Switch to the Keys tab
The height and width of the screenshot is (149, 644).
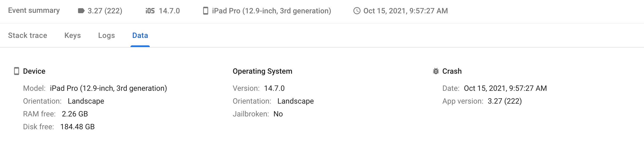(x=72, y=35)
